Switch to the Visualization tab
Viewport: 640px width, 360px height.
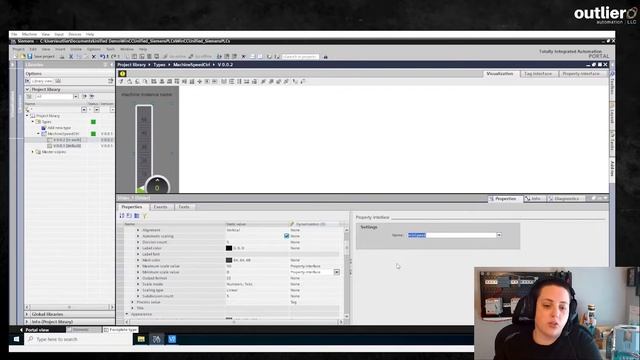[500, 74]
